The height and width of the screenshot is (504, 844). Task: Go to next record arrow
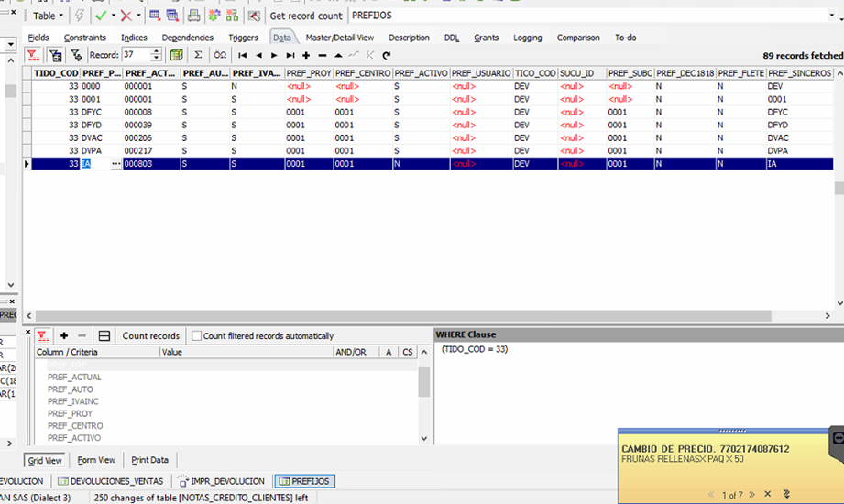(x=274, y=55)
